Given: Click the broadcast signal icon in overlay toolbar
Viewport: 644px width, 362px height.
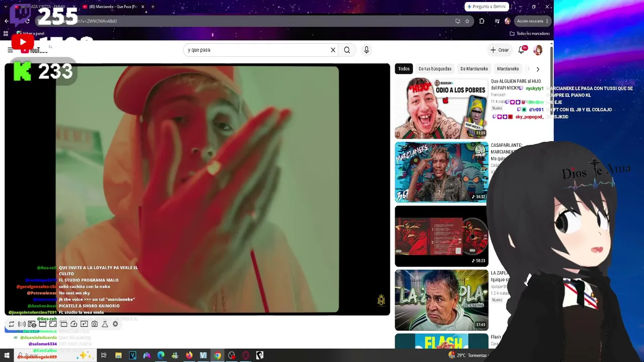Looking at the screenshot, I should (22, 324).
